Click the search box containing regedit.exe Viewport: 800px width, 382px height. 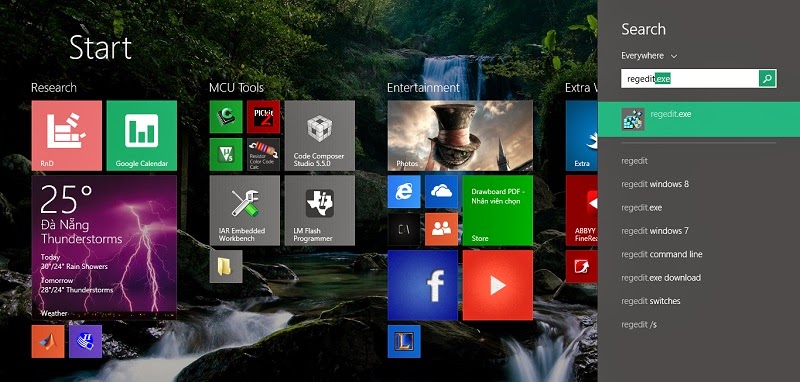tap(690, 79)
